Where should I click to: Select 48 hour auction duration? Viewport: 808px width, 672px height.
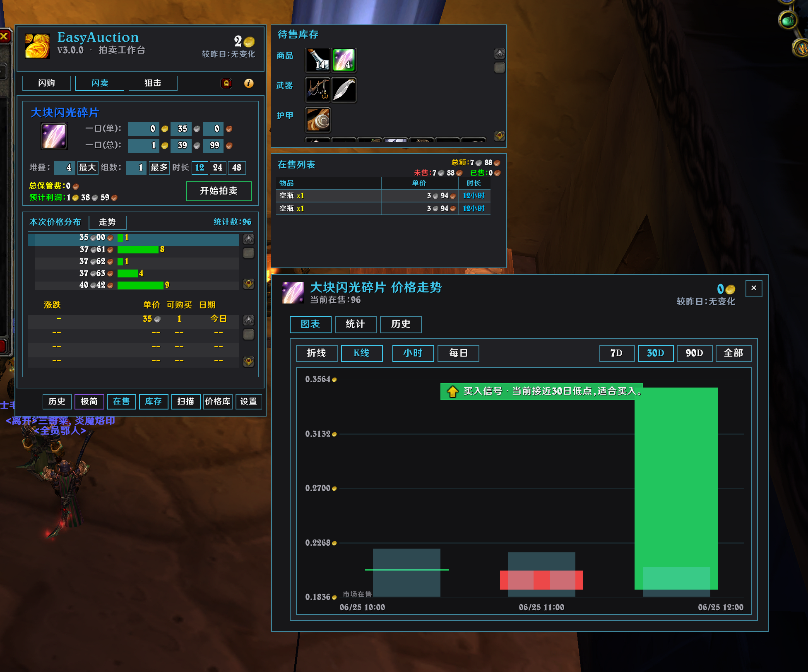pyautogui.click(x=237, y=168)
